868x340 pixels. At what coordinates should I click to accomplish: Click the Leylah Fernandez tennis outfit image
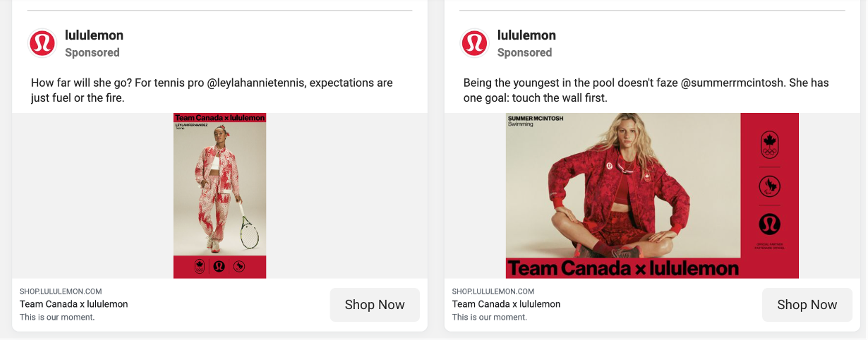[x=219, y=195]
